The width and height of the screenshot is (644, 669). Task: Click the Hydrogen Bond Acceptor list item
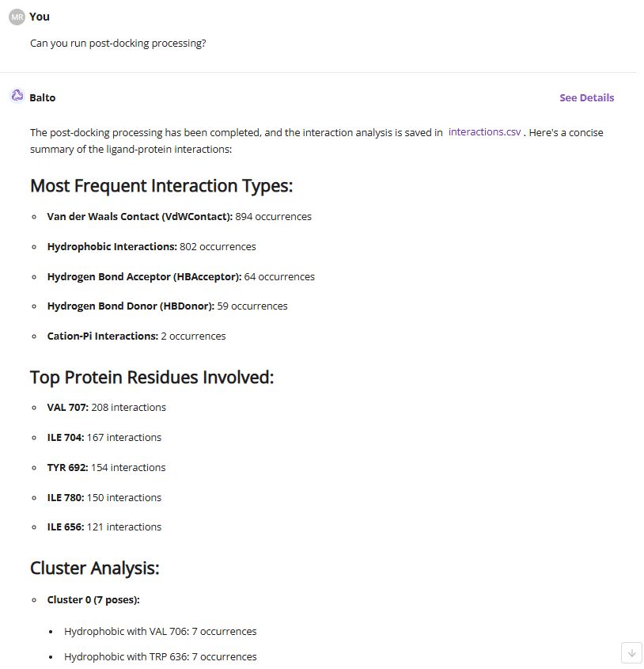click(x=180, y=276)
